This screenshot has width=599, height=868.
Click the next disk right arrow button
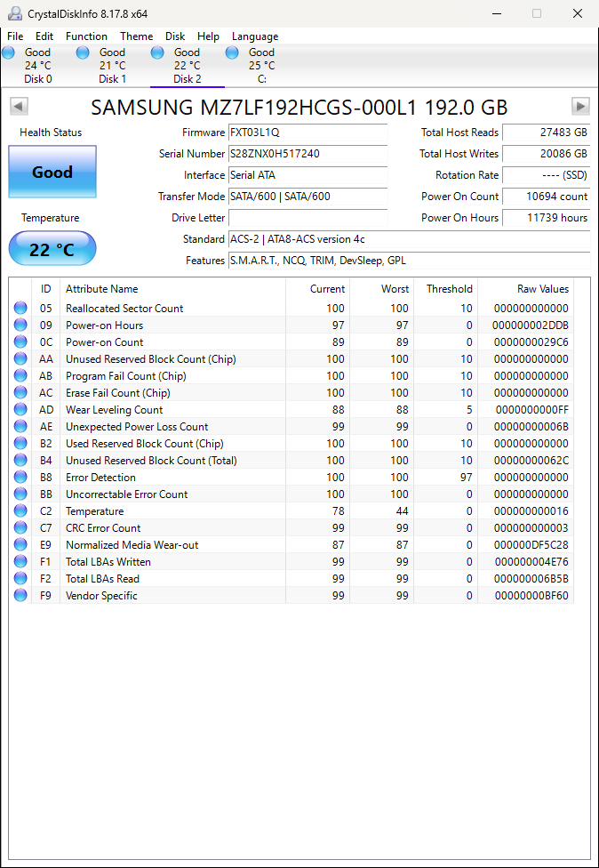point(580,107)
